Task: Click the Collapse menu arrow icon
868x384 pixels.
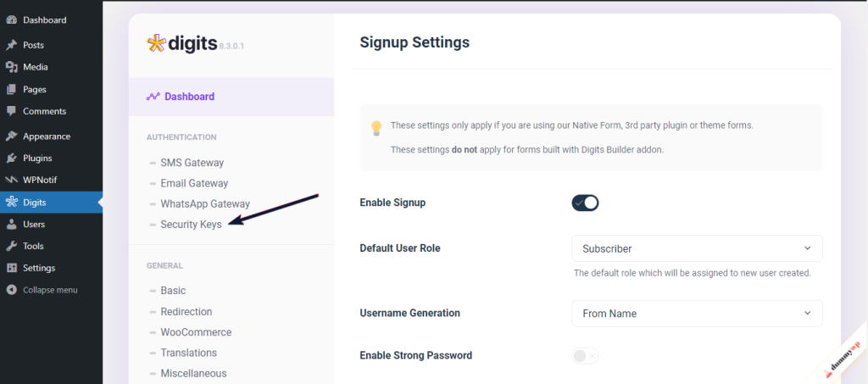Action: [x=11, y=290]
